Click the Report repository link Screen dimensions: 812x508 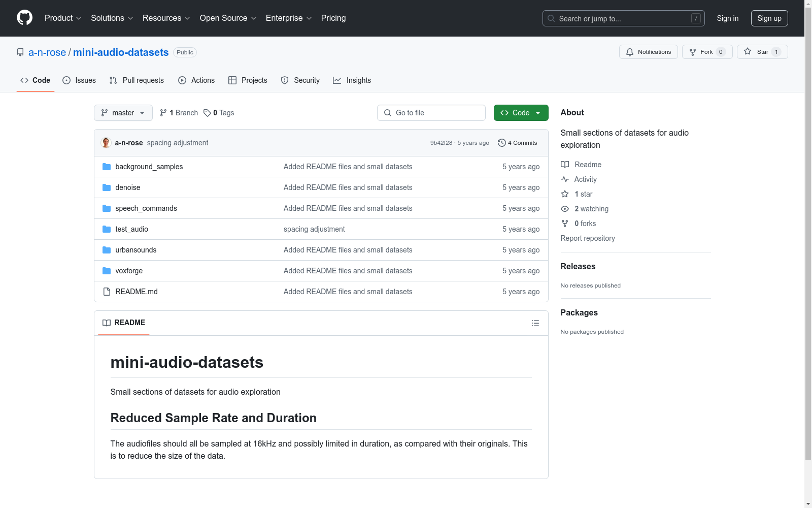coord(588,238)
